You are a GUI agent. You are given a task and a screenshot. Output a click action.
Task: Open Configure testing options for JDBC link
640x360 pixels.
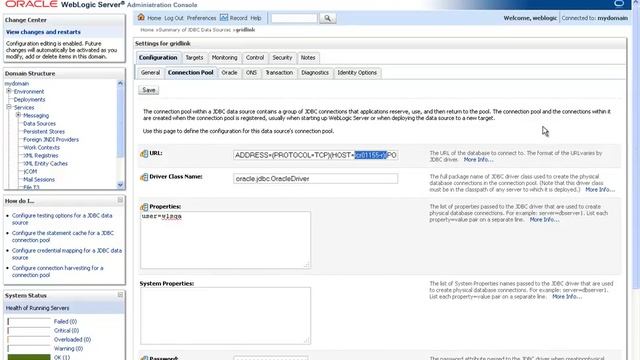[x=62, y=219]
